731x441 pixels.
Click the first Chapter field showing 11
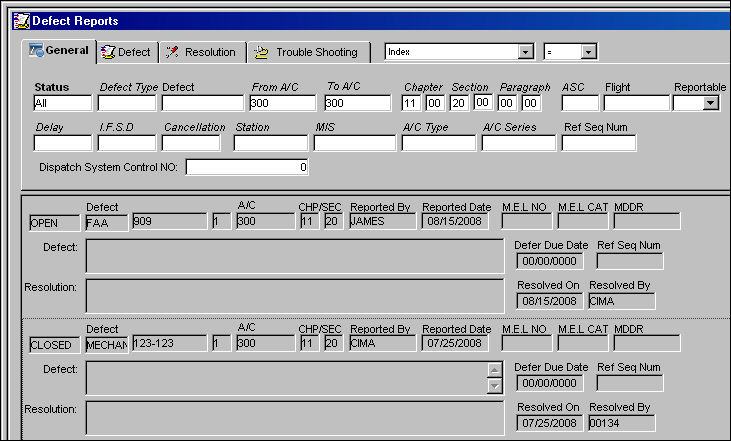pos(411,103)
